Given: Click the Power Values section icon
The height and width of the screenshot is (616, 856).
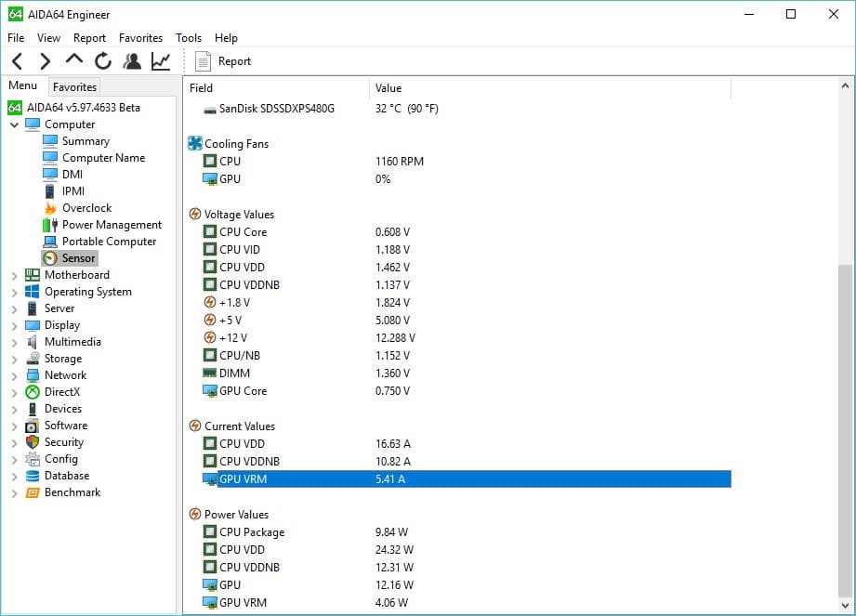Looking at the screenshot, I should point(195,514).
